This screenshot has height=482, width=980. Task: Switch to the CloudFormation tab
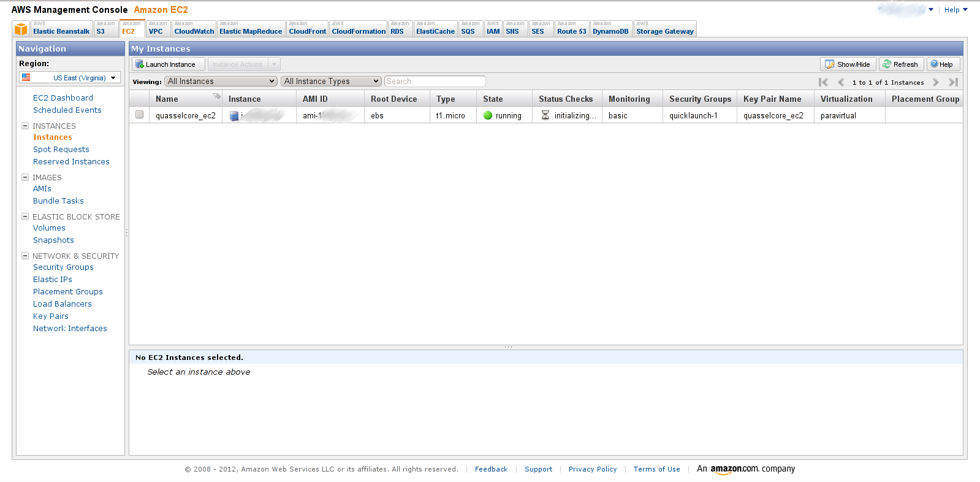click(359, 29)
